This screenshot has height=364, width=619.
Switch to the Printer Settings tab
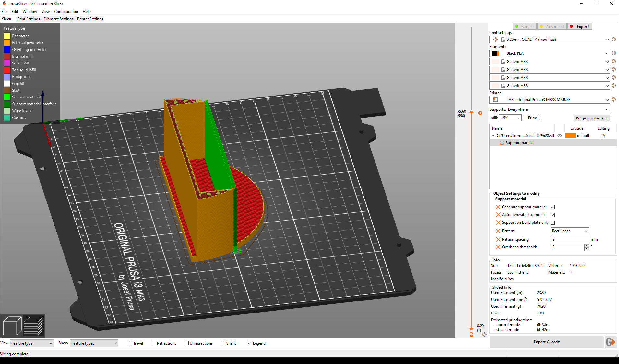90,19
